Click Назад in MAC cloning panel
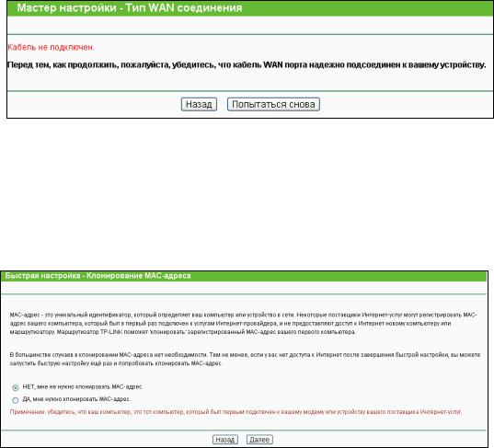494x448 pixels. coord(225,440)
